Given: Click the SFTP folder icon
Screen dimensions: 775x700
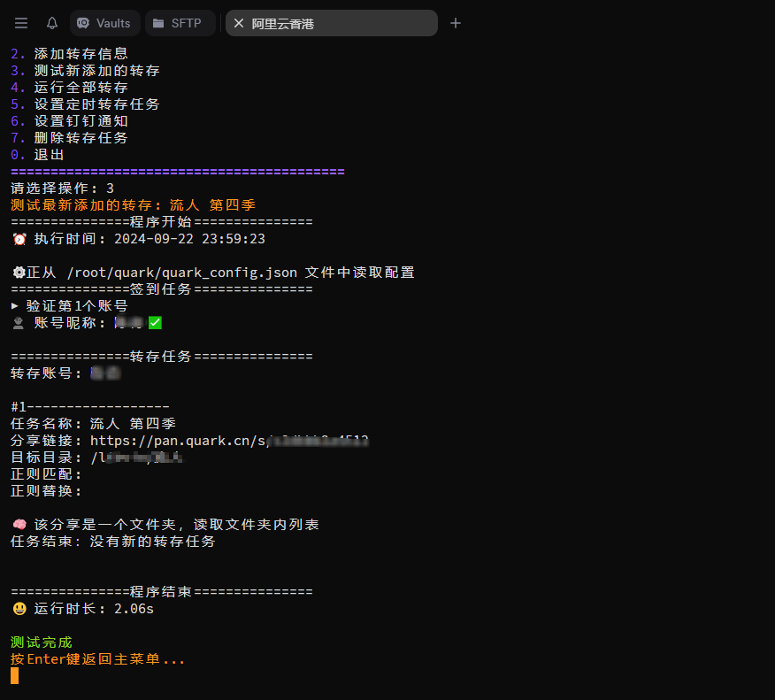Looking at the screenshot, I should click(158, 23).
